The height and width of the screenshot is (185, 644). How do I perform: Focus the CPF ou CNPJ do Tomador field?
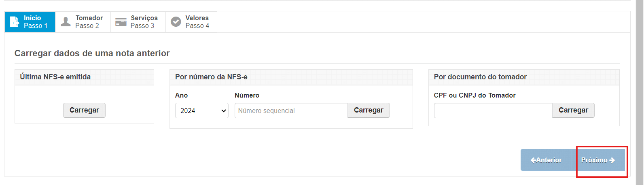pyautogui.click(x=493, y=111)
